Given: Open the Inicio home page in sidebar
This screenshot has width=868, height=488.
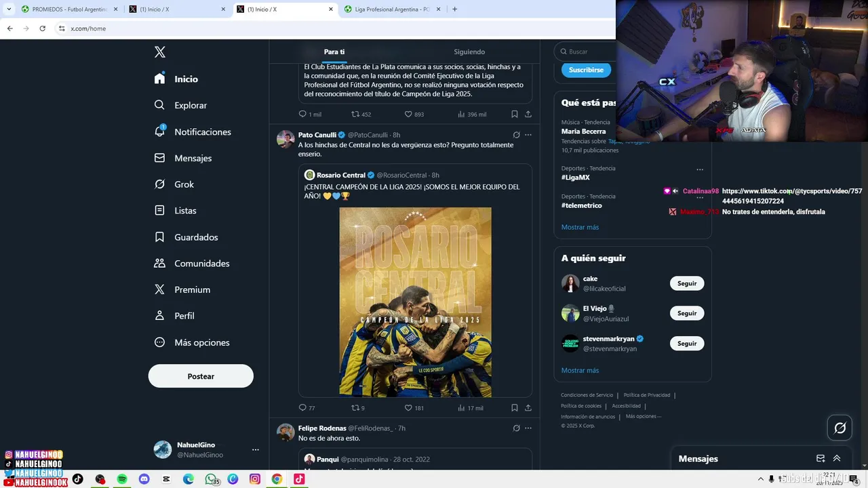Looking at the screenshot, I should coord(176,79).
